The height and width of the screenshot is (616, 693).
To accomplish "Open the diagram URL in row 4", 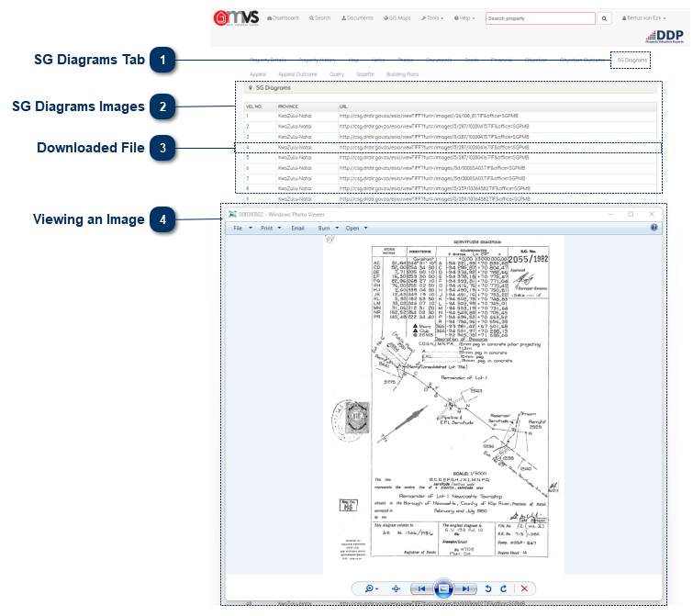I will pyautogui.click(x=434, y=148).
